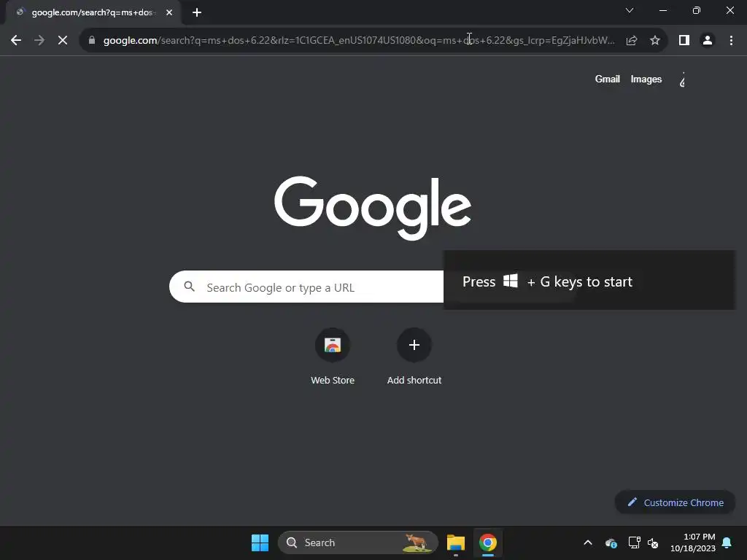This screenshot has width=747, height=560.
Task: Bookmark this tab with star icon
Action: [655, 41]
